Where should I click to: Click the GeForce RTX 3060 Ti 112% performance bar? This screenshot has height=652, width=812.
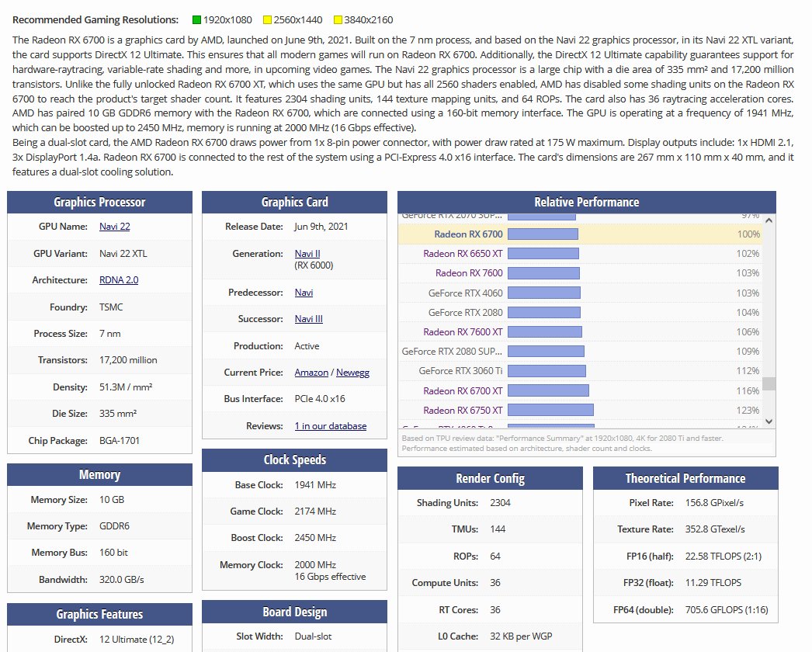[x=547, y=371]
